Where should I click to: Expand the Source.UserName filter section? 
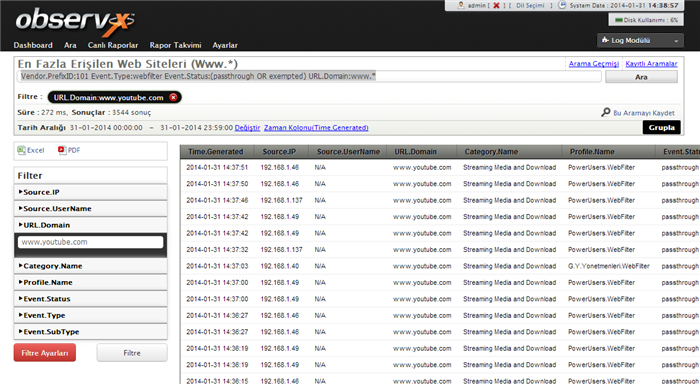click(91, 209)
